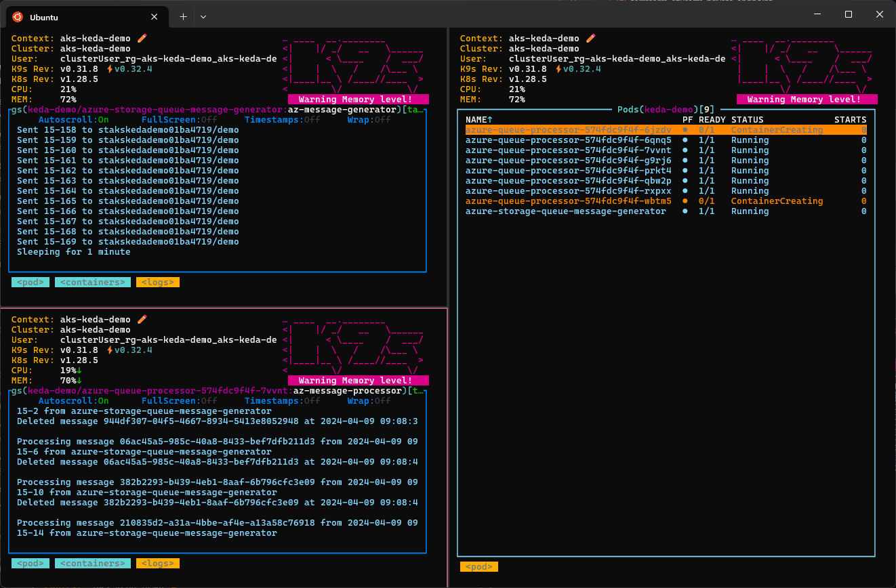Select pod azure-queue-processor-574fdc9f4f-g9rj6
The height and width of the screenshot is (588, 896).
pyautogui.click(x=666, y=161)
